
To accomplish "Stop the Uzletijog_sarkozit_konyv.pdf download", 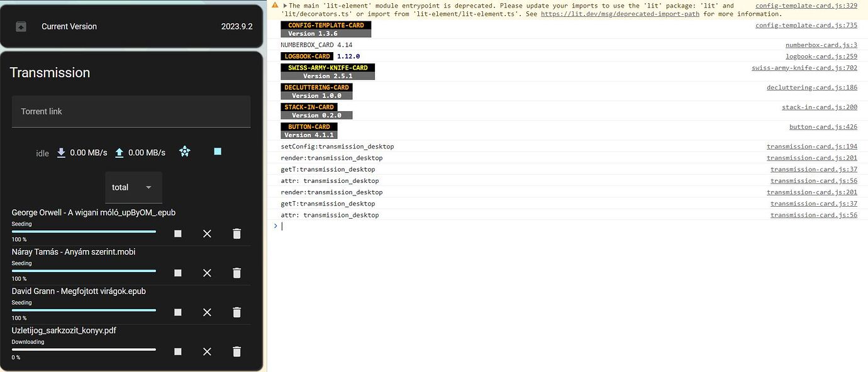I will (178, 352).
